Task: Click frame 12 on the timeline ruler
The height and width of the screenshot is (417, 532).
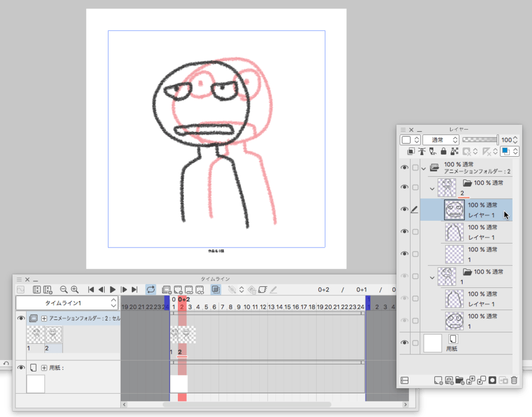Action: tap(263, 306)
